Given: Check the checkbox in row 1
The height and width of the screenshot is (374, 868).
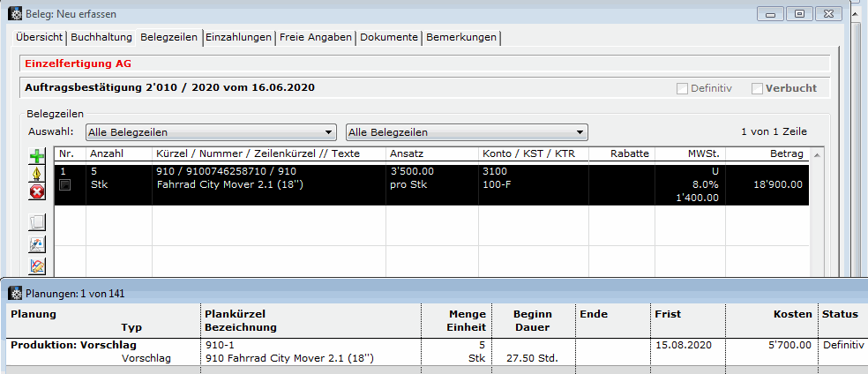Looking at the screenshot, I should pos(64,185).
